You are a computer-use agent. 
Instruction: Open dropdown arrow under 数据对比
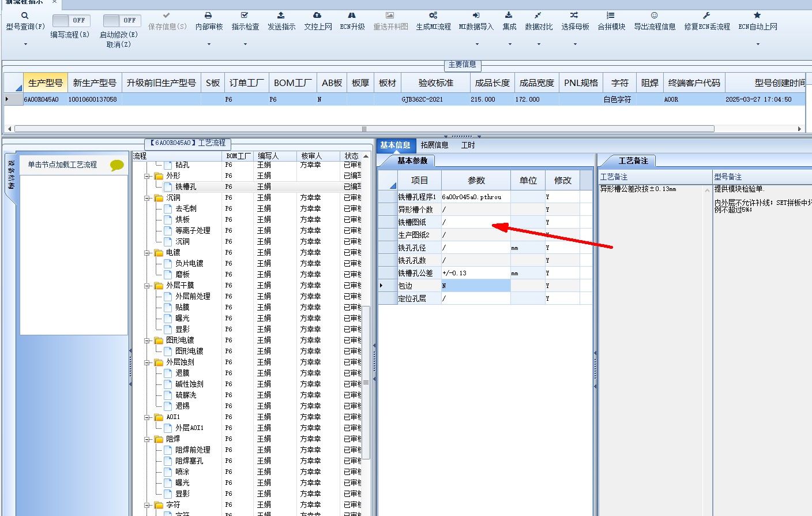[x=539, y=44]
